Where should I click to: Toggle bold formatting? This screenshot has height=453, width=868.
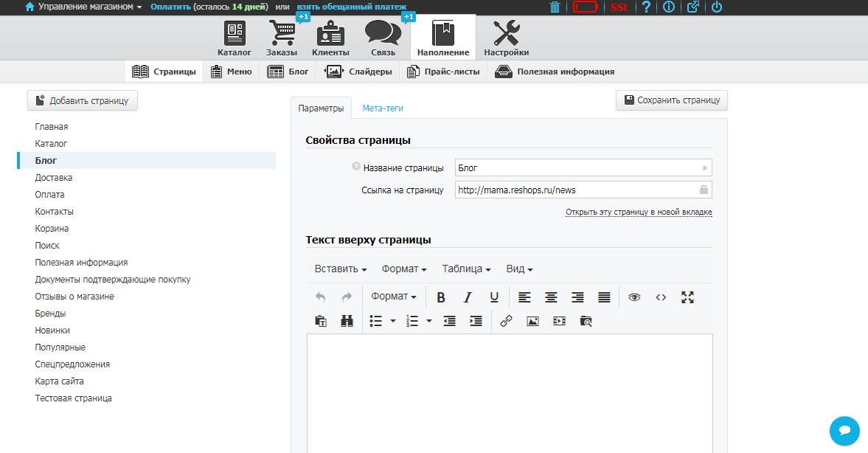(x=441, y=297)
